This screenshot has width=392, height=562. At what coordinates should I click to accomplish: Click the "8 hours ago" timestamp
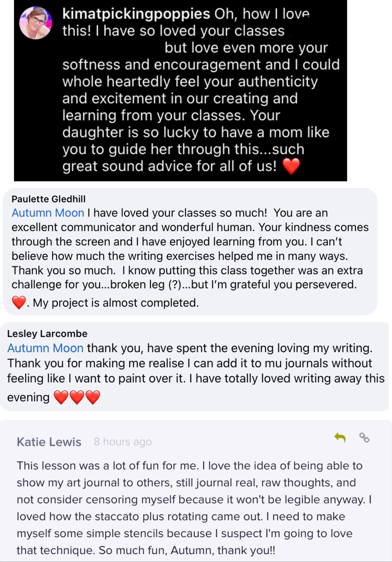click(x=123, y=442)
